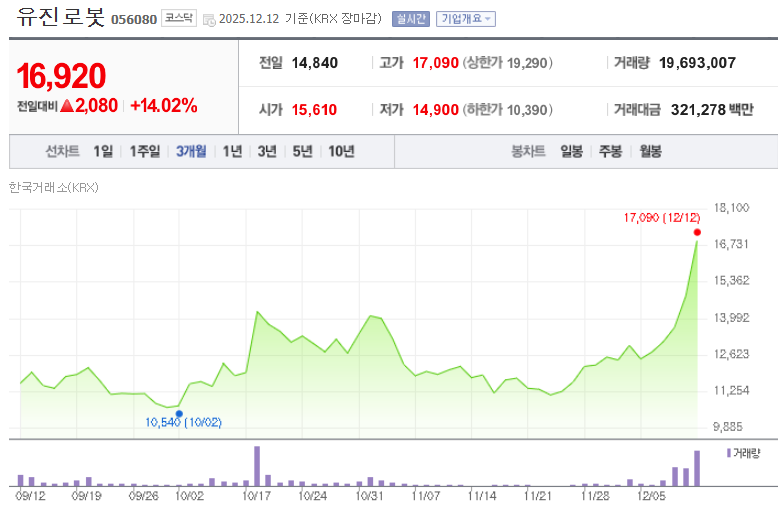Click the last volume bar near 12/12
The width and height of the screenshot is (778, 506).
(x=697, y=468)
